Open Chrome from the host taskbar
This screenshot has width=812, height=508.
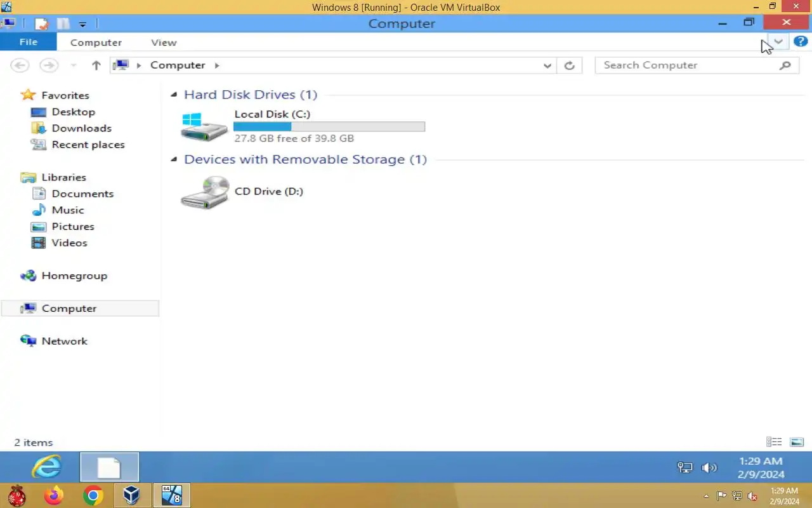click(93, 495)
